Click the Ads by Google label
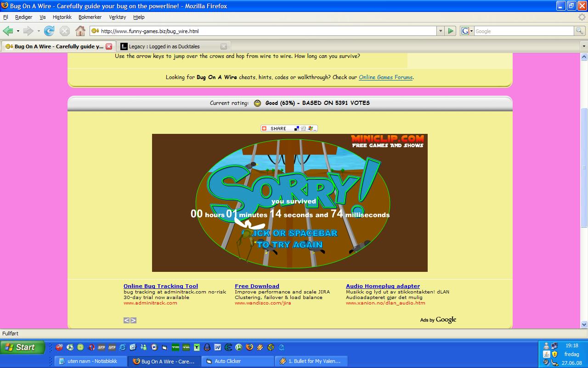The width and height of the screenshot is (588, 368). [x=438, y=320]
